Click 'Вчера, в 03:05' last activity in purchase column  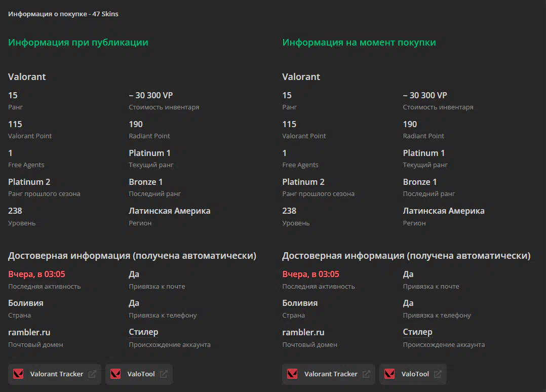pos(310,275)
